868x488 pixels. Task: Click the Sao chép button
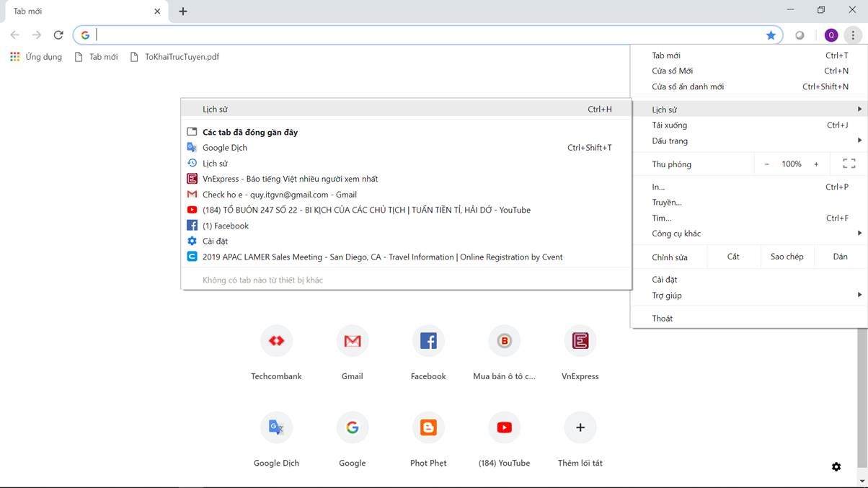tap(787, 257)
